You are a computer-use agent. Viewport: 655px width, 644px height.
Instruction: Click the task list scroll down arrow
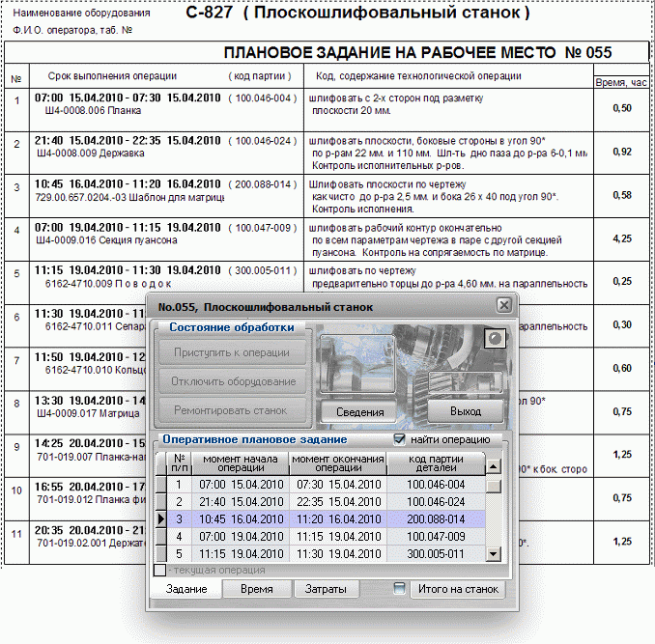(x=494, y=554)
